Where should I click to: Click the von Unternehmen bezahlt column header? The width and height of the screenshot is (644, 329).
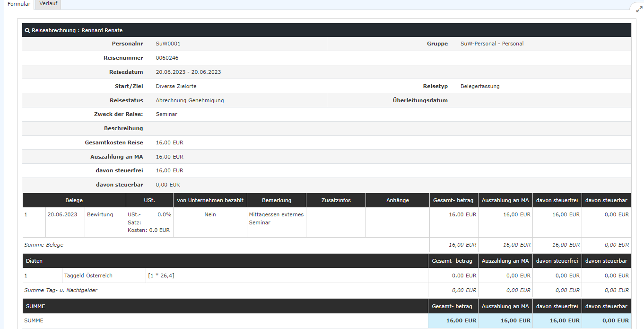[210, 200]
